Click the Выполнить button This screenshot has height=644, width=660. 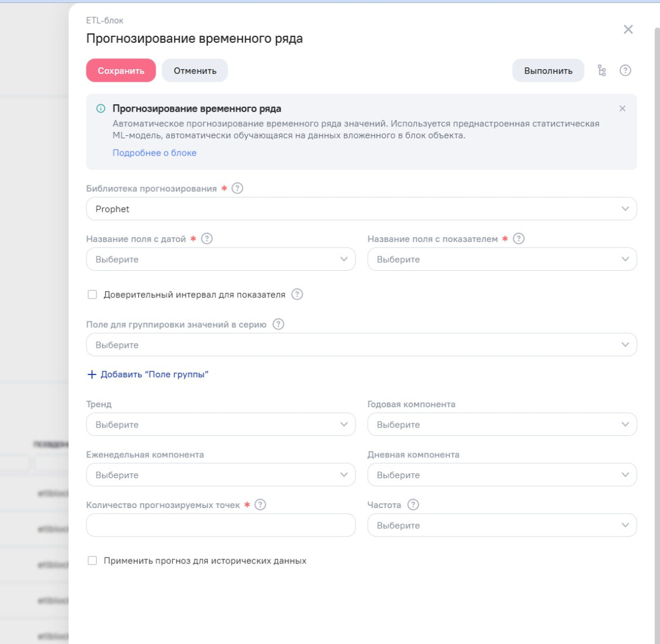548,70
